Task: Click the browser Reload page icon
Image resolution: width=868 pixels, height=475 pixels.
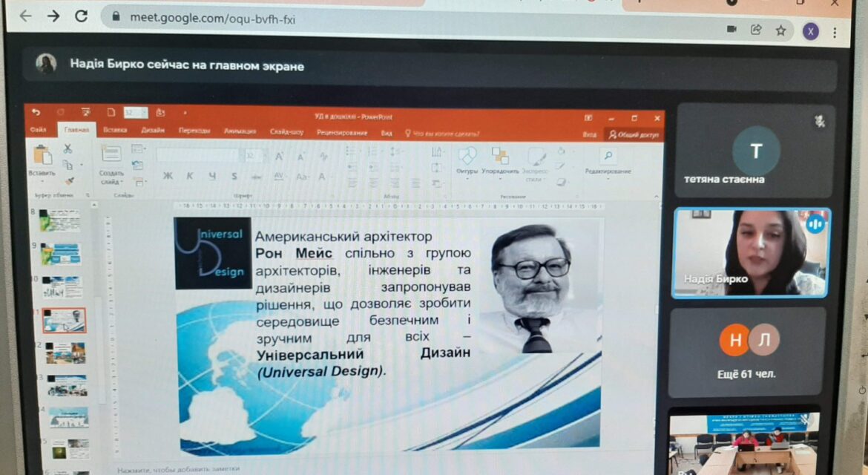Action: click(82, 16)
